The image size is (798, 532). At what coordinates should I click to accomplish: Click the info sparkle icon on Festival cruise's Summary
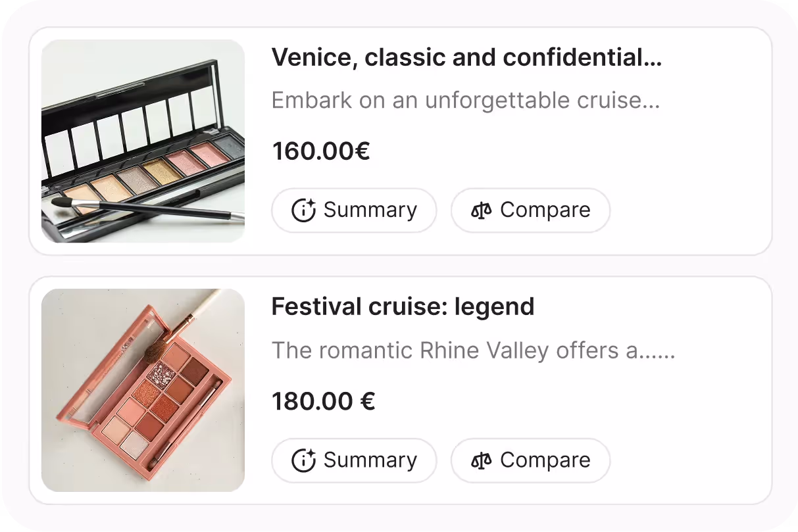point(303,460)
